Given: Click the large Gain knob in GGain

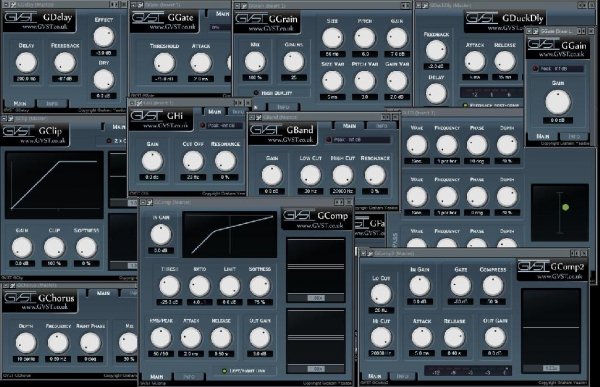Looking at the screenshot, I should click(558, 102).
